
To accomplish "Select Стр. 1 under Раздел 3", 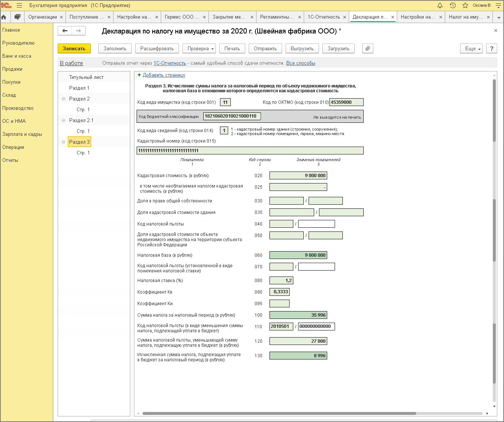I will coord(83,153).
